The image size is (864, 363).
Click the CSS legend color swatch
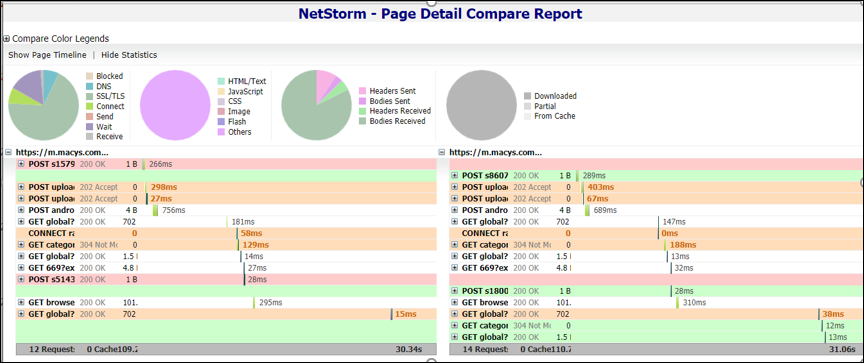(x=222, y=101)
